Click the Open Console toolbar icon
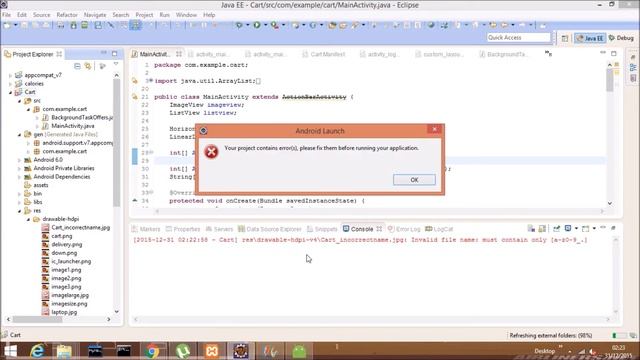This screenshot has width=640, height=360. click(585, 229)
